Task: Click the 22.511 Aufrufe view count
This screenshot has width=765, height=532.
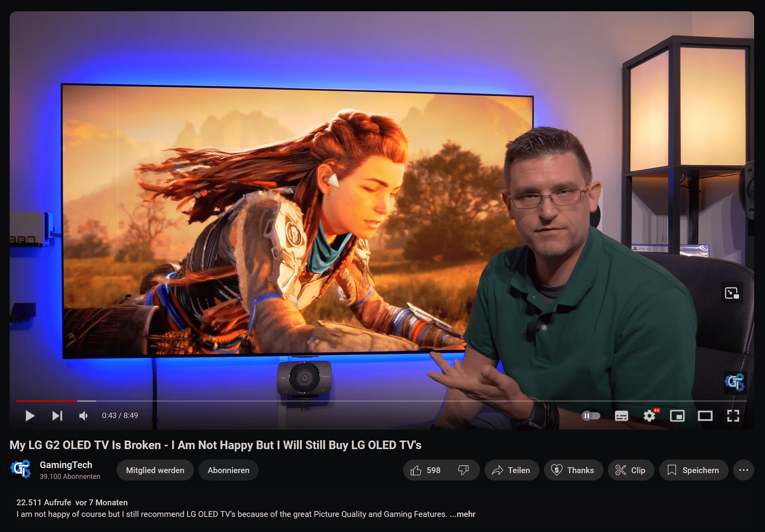Action: (x=44, y=503)
